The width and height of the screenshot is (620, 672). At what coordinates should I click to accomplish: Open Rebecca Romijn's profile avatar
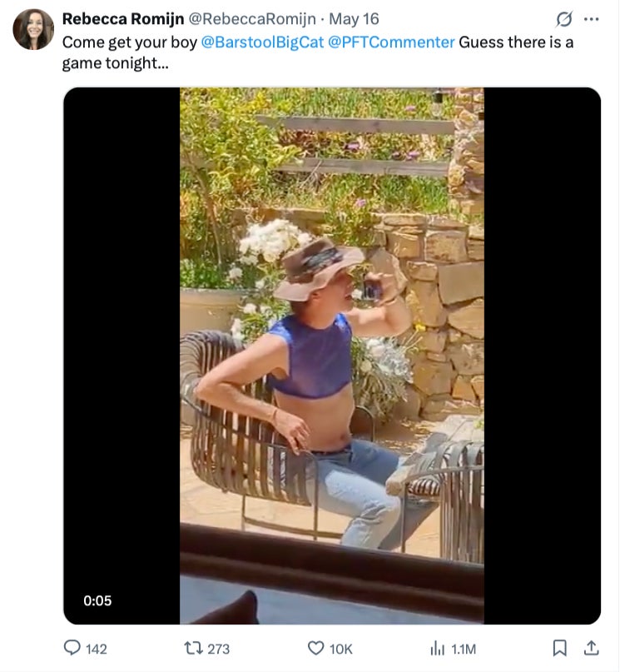[x=33, y=29]
